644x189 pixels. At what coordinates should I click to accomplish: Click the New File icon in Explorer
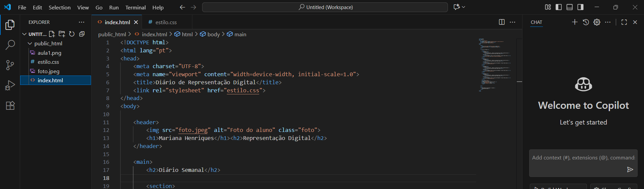(x=52, y=34)
